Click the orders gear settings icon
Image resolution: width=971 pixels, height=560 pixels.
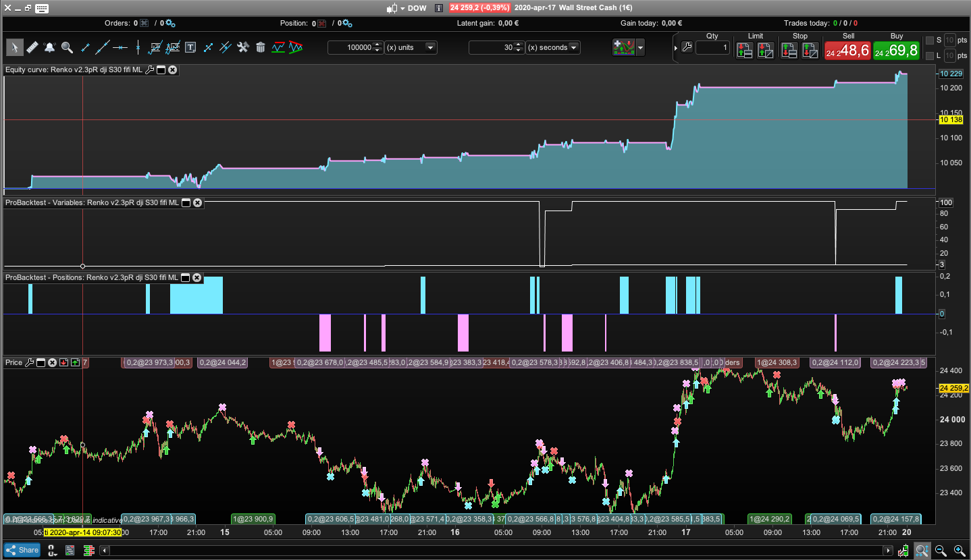pos(169,23)
